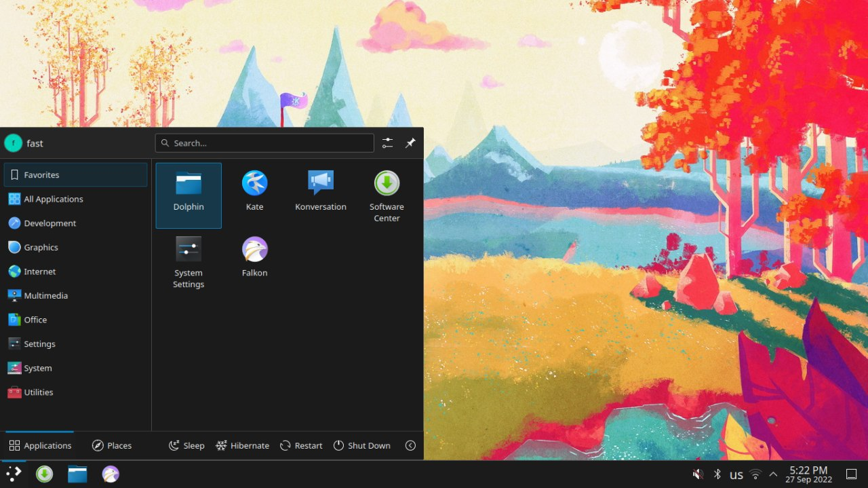Open the muted volume tray icon
The width and height of the screenshot is (868, 488).
point(698,474)
